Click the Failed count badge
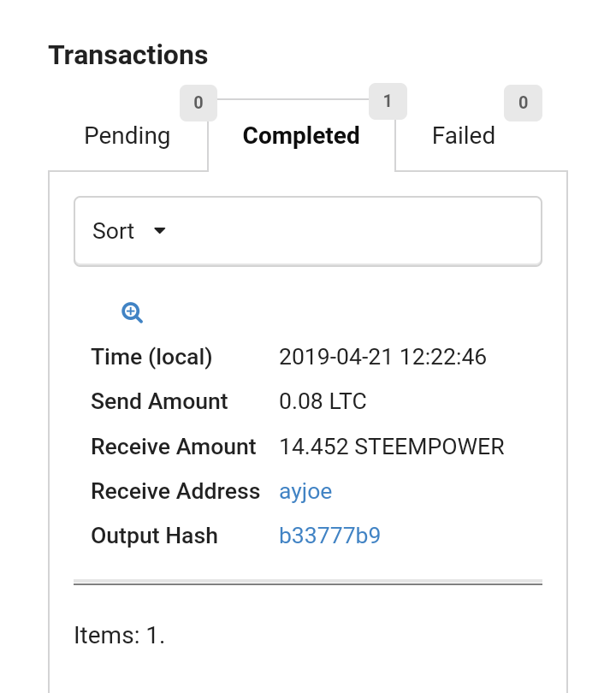Viewport: 616px width, 693px height. [523, 104]
